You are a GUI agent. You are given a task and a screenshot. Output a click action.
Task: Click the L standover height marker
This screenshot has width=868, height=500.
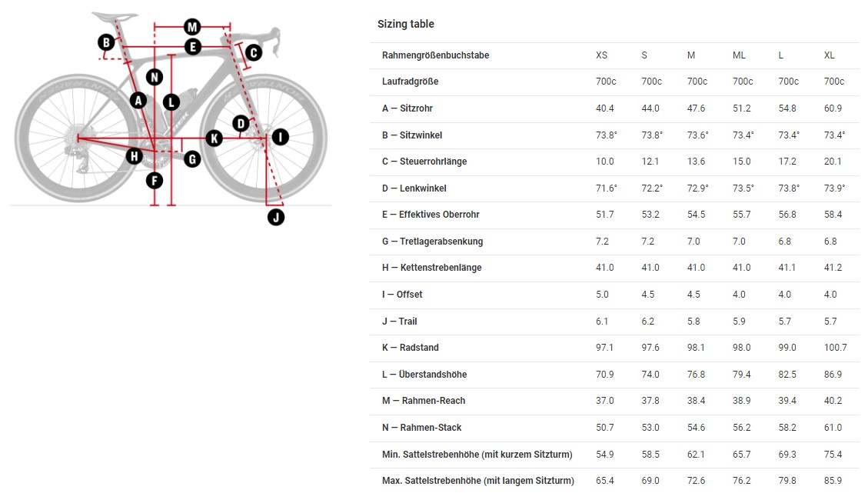pyautogui.click(x=171, y=102)
